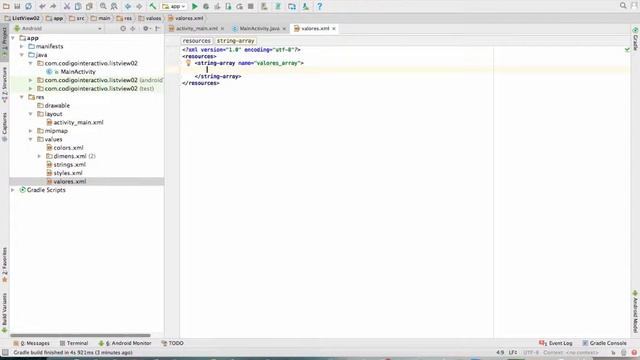
Task: Open the Build Variants side tab
Action: coord(4,312)
